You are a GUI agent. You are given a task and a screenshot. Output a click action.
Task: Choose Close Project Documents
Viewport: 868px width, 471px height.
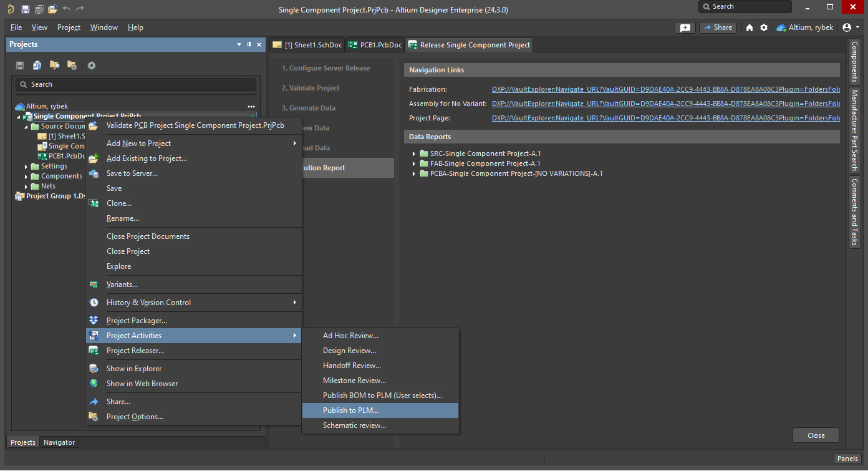(194, 236)
